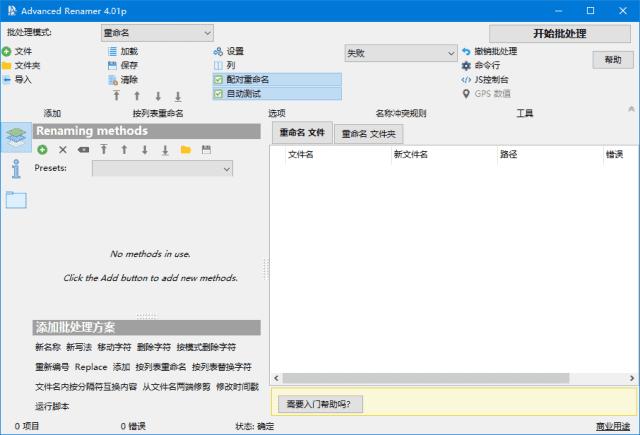Toggle the 配对重命名 checkbox
The height and width of the screenshot is (435, 640).
219,79
